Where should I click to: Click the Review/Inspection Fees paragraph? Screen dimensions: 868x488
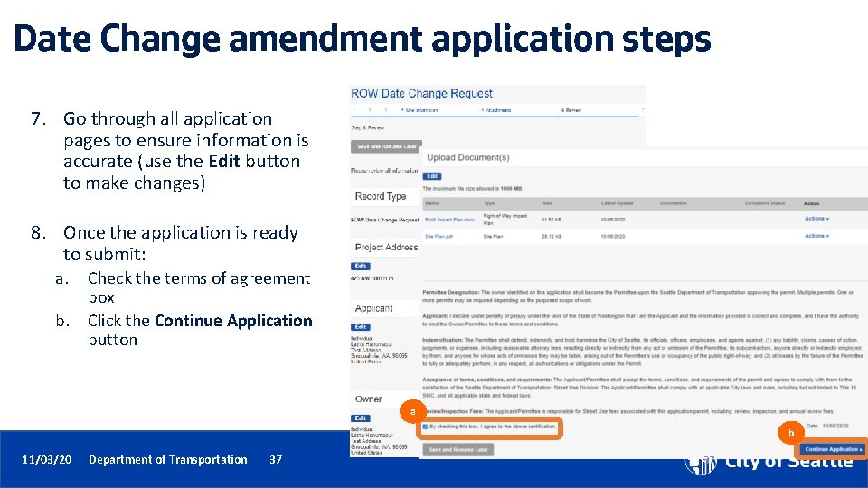627,412
